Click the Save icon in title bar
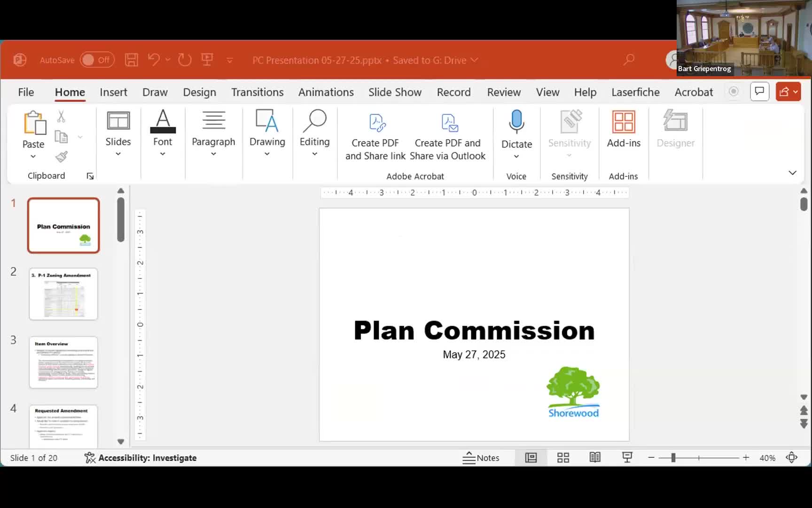This screenshot has width=812, height=508. [132, 60]
